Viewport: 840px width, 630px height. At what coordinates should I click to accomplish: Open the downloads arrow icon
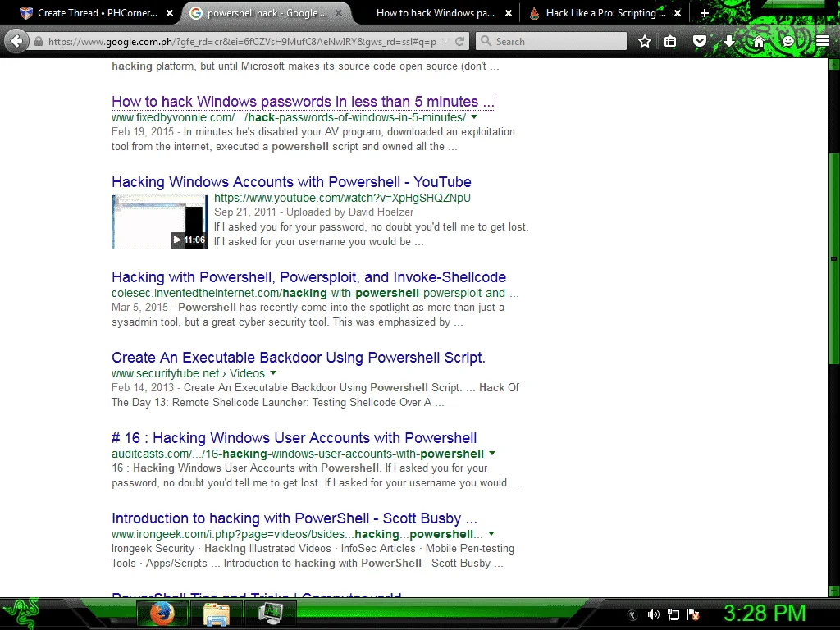[728, 41]
